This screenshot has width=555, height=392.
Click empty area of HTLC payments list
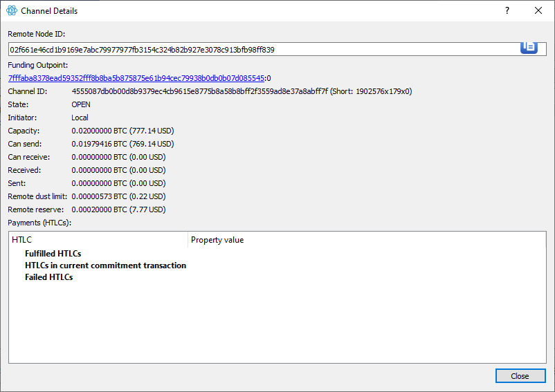277,321
